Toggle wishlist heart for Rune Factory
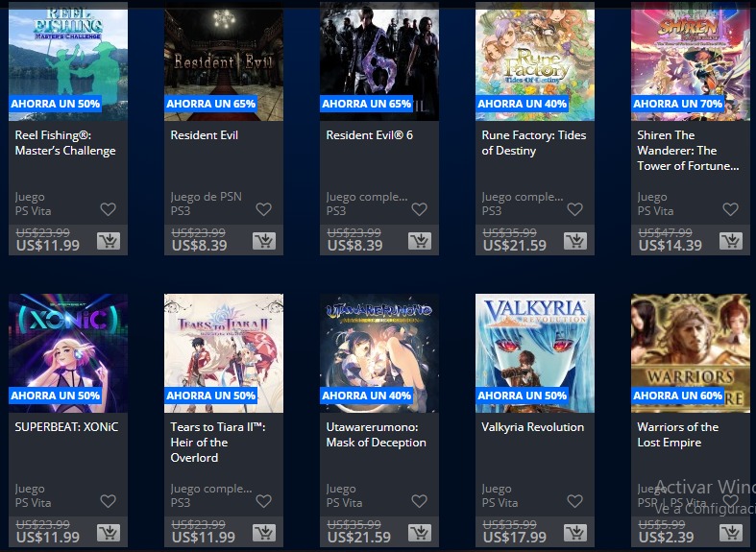This screenshot has width=756, height=552. click(574, 209)
